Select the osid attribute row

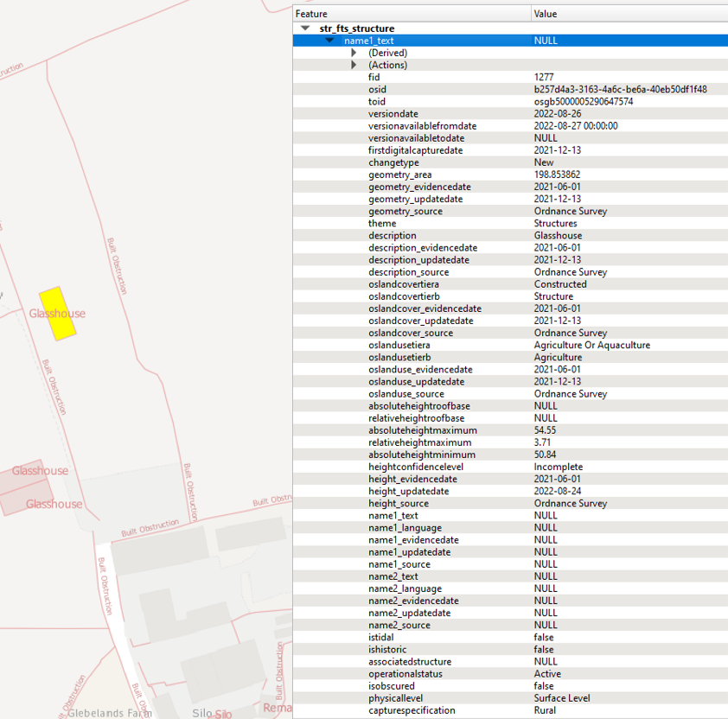(377, 89)
